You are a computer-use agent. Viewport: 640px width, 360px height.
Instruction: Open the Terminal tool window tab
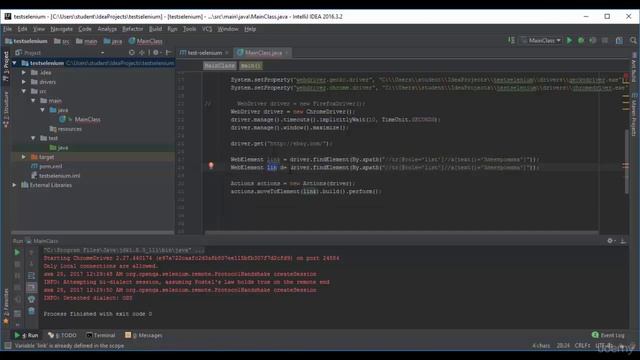pyautogui.click(x=100, y=335)
